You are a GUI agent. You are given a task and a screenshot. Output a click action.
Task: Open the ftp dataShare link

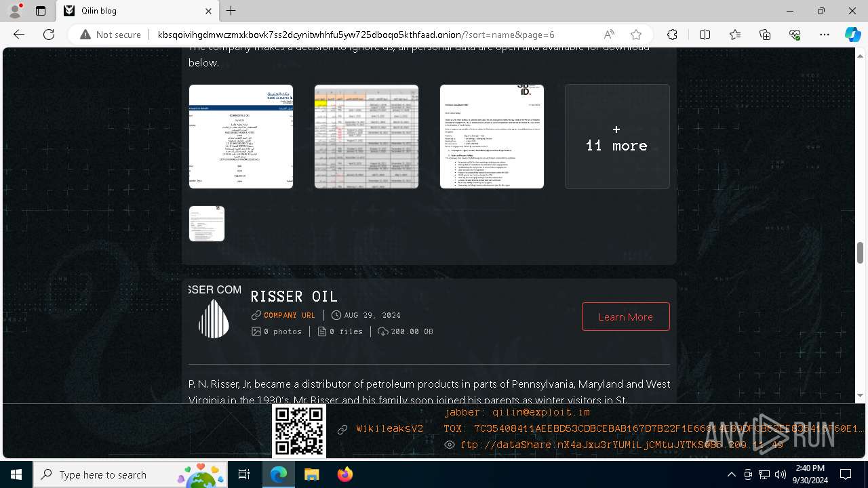point(621,445)
